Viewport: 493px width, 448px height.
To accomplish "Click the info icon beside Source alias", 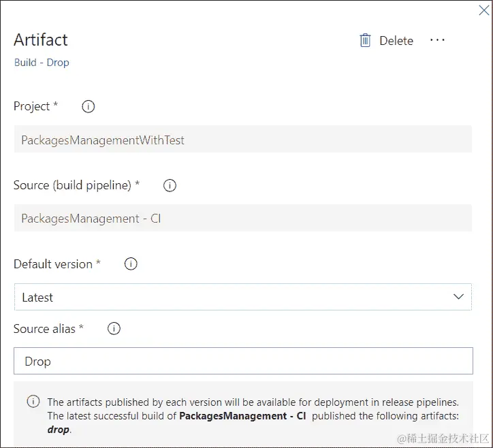I will 114,329.
